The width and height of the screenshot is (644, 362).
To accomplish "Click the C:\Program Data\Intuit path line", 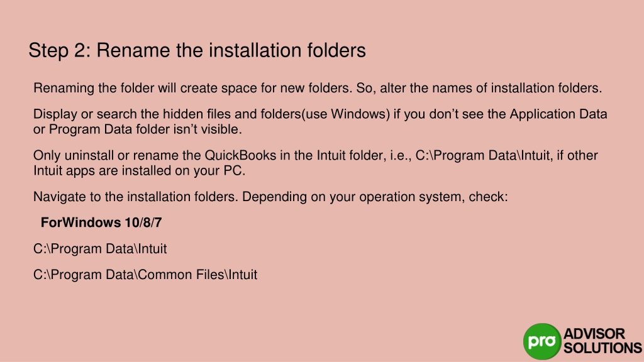I will tap(100, 249).
